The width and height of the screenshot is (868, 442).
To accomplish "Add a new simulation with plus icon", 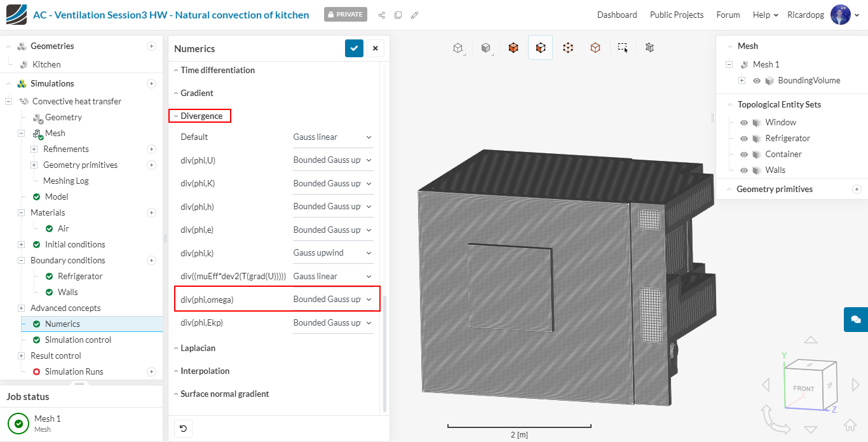I will [151, 83].
